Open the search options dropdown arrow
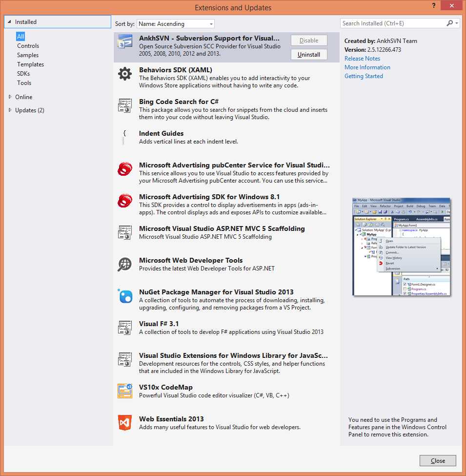This screenshot has height=476, width=466. (x=457, y=23)
